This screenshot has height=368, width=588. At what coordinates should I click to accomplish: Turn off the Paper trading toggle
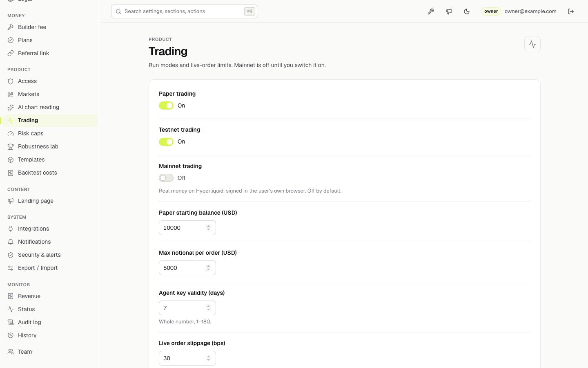coord(166,105)
